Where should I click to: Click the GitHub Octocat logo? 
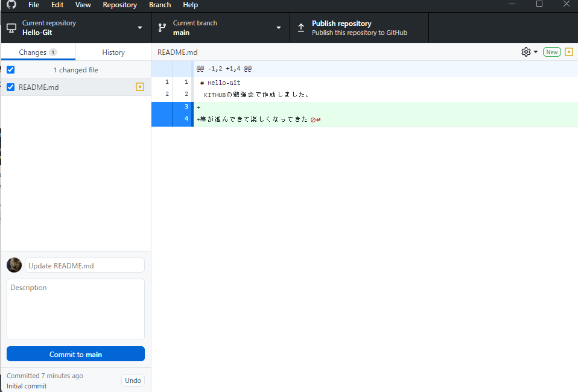(11, 5)
